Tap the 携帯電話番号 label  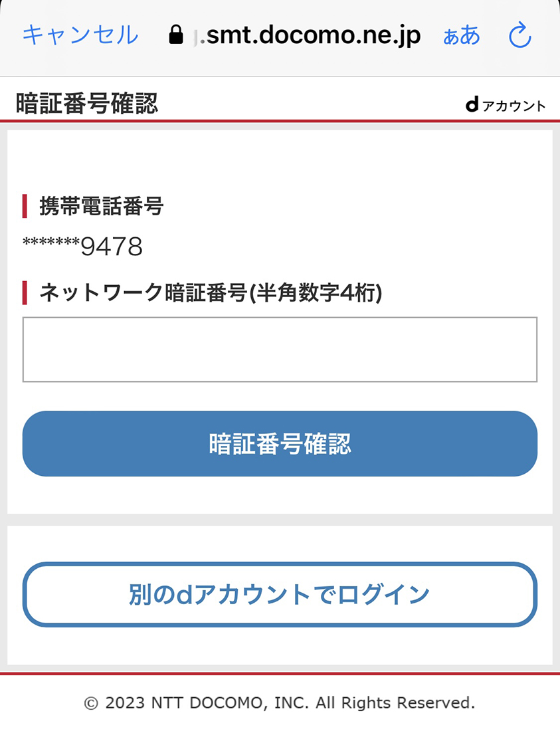tap(102, 206)
